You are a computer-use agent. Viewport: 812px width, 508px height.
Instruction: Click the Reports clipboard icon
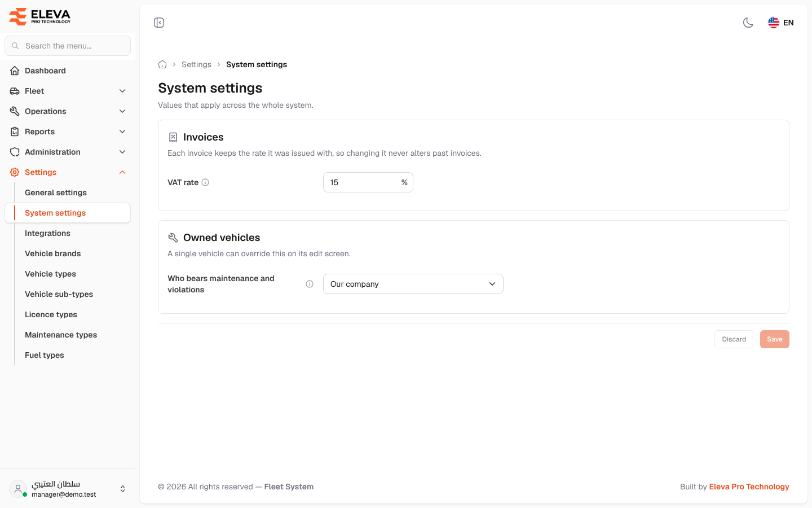pyautogui.click(x=15, y=132)
